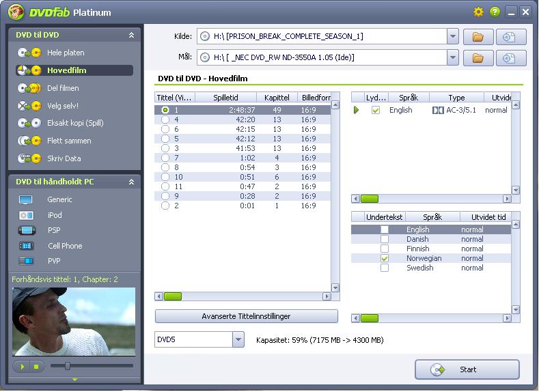Click the Cell Phone device icon

click(x=26, y=246)
